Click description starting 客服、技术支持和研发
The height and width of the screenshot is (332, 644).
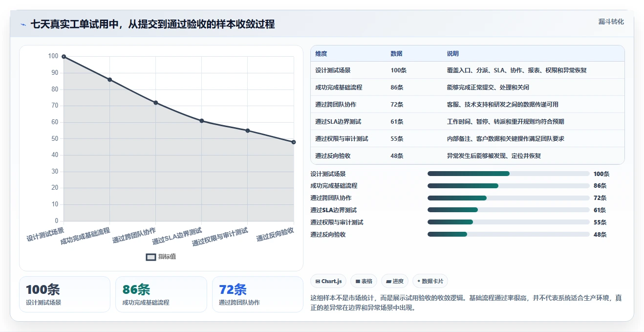(x=503, y=105)
